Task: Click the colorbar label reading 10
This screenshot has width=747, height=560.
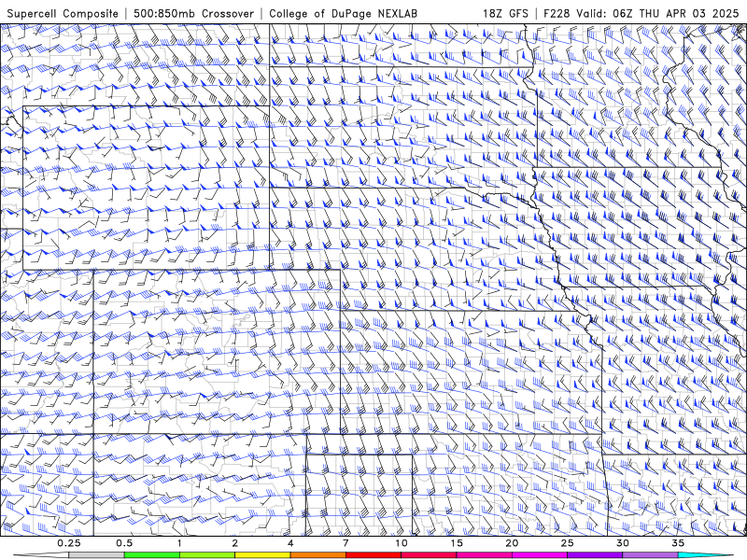Action: pyautogui.click(x=402, y=543)
